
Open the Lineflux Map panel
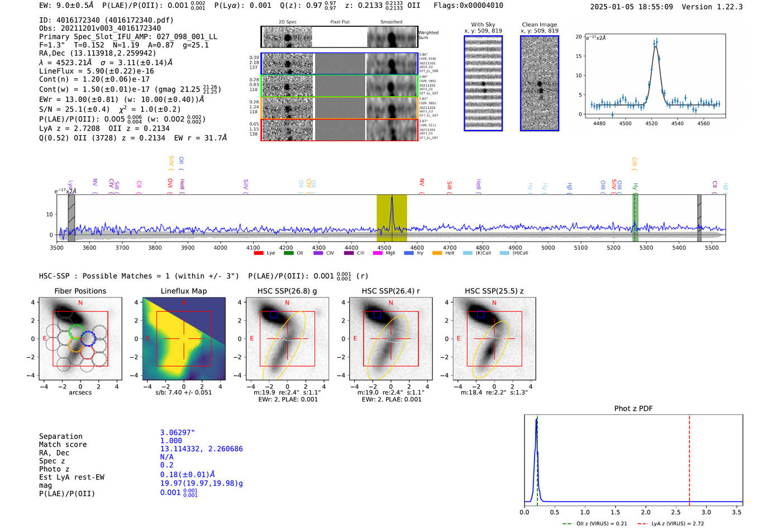pyautogui.click(x=184, y=338)
